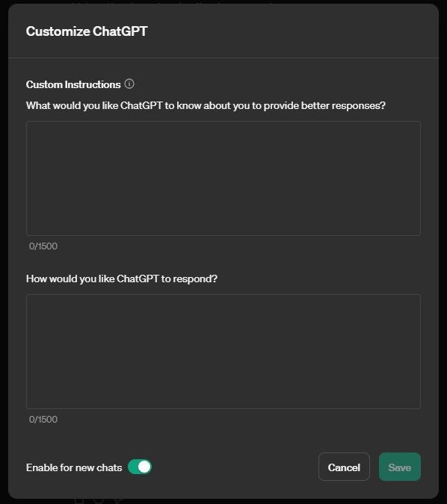Click the Custom Instructions info icon

click(129, 84)
